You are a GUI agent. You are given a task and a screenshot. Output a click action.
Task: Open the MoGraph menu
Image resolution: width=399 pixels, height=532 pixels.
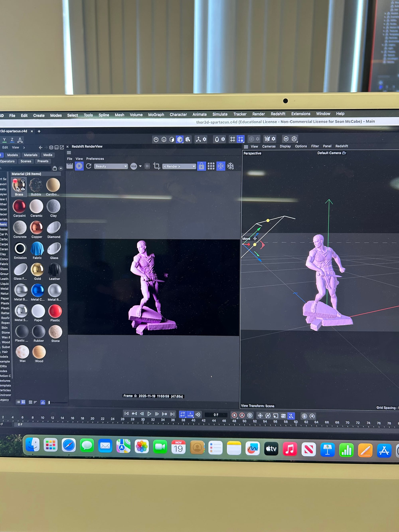(156, 115)
